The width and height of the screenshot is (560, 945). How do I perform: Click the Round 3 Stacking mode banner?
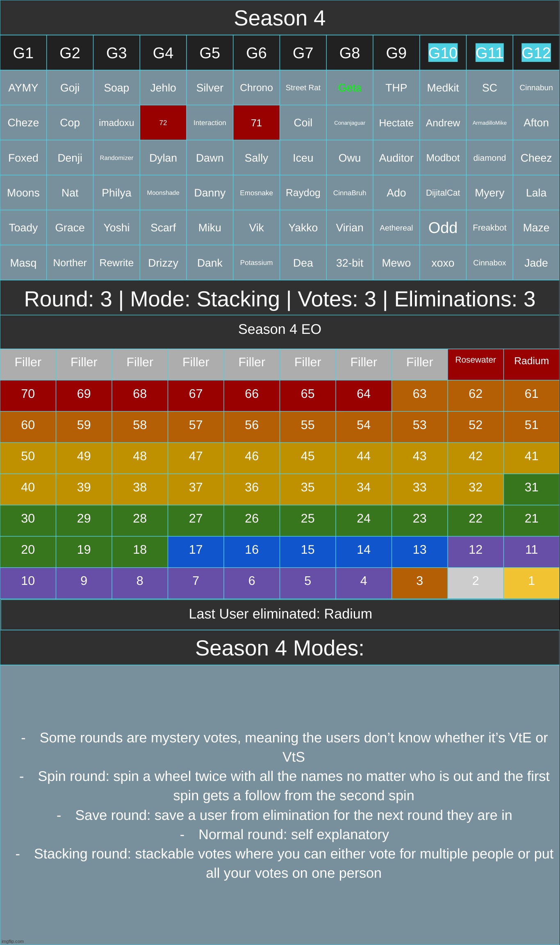tap(280, 299)
